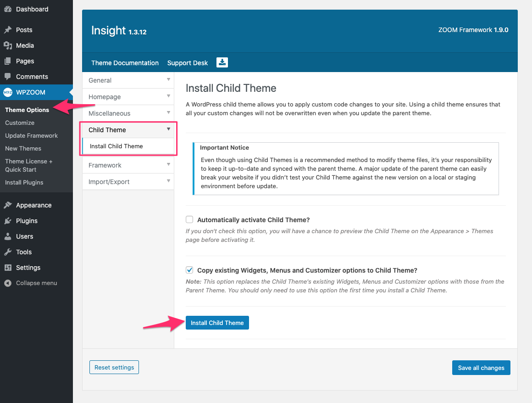This screenshot has width=532, height=403.
Task: Click the Important Notice heading
Action: pos(224,148)
